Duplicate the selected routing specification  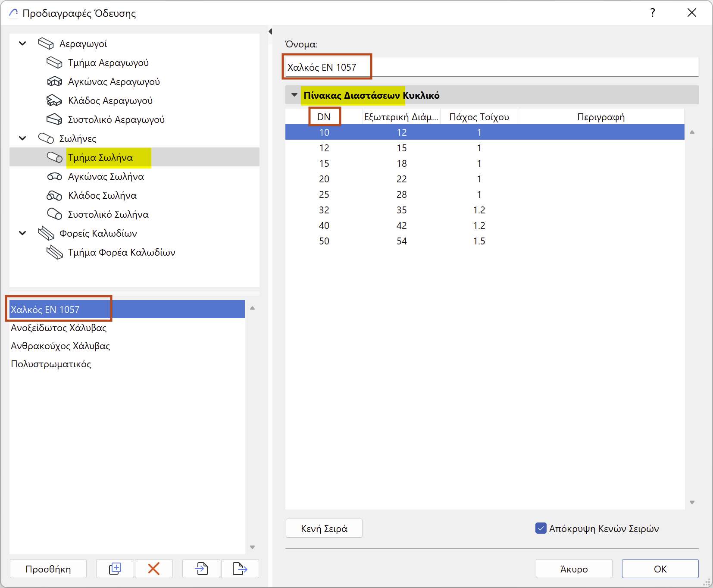pyautogui.click(x=115, y=569)
